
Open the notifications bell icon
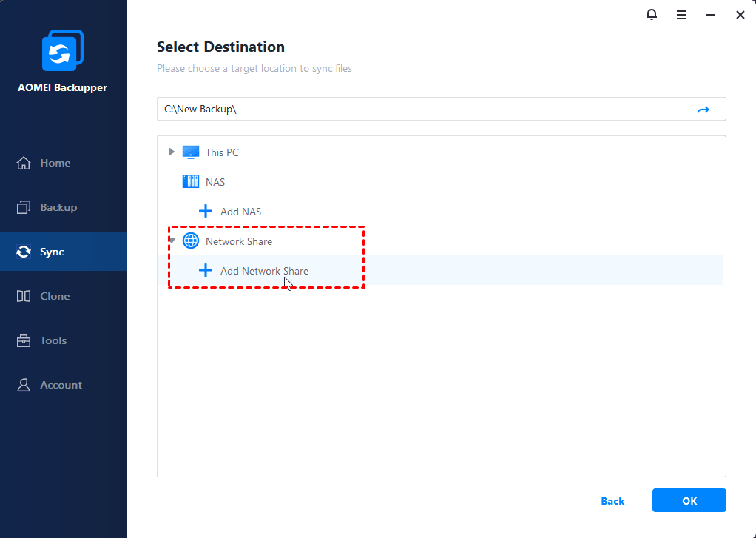tap(652, 14)
